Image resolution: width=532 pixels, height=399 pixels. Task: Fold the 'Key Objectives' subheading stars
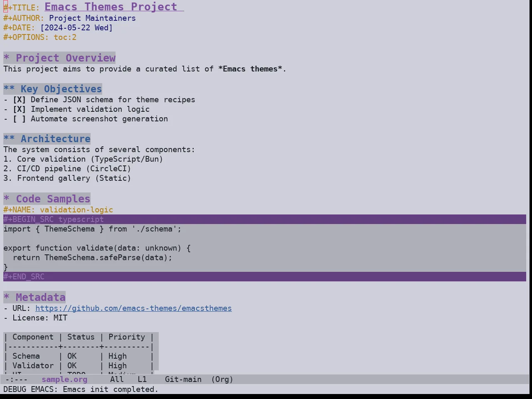[9, 89]
